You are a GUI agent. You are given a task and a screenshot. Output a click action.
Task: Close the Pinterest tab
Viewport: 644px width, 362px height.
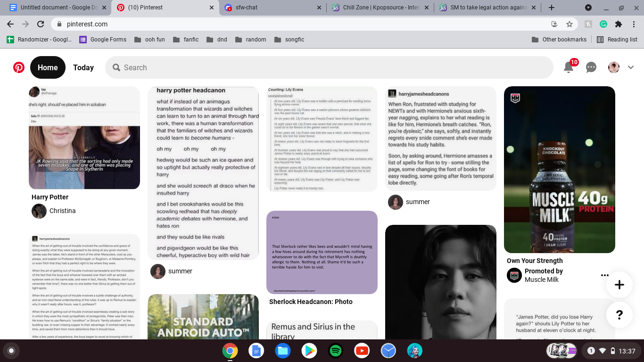click(212, 8)
